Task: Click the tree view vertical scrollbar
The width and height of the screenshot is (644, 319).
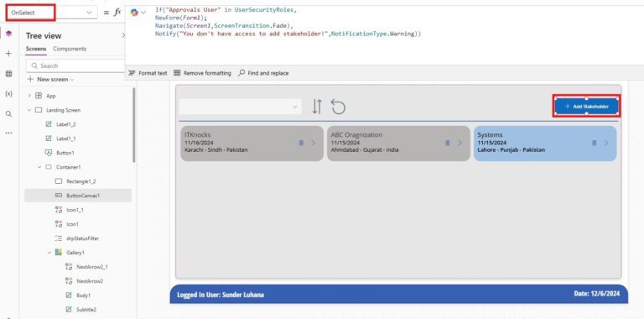Action: tap(133, 125)
